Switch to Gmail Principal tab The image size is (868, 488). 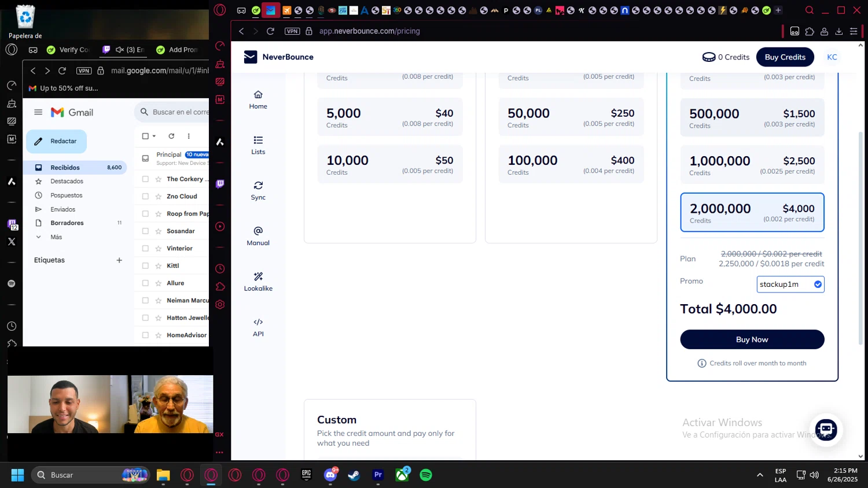[172, 158]
